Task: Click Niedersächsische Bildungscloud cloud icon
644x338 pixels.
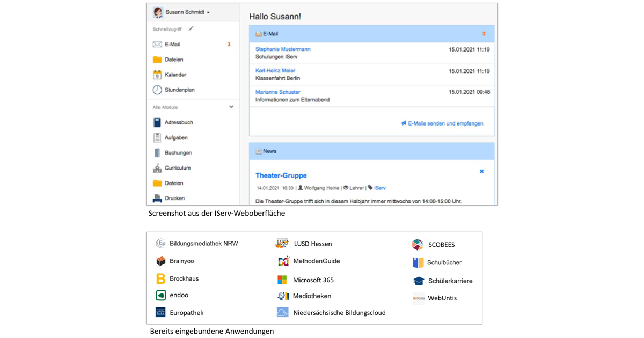Action: tap(283, 312)
